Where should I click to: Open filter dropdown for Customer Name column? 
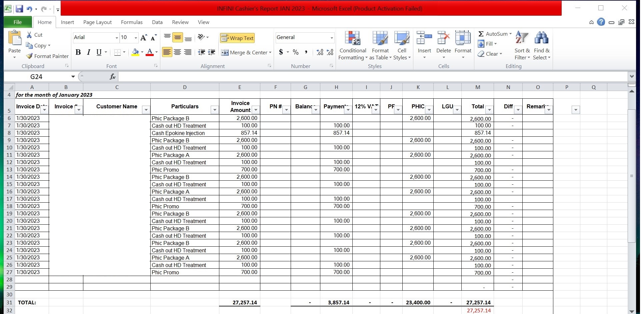tap(146, 110)
